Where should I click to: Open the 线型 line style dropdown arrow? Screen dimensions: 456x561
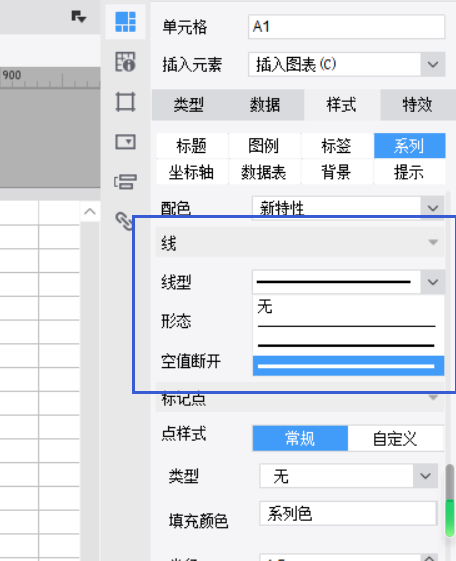(x=433, y=282)
